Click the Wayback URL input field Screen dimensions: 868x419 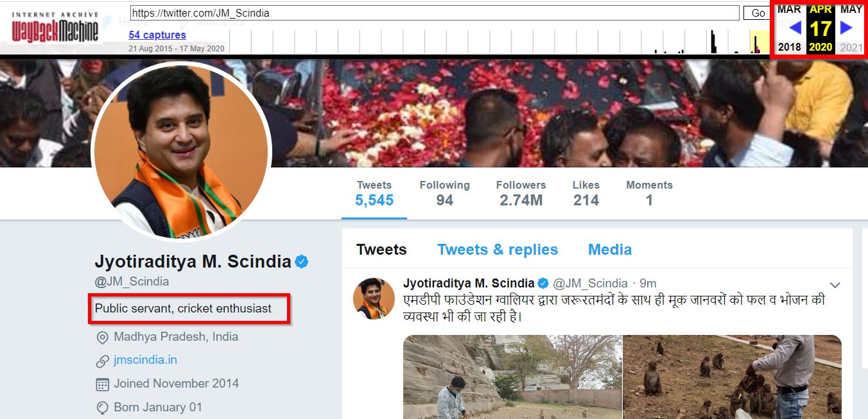[x=435, y=13]
